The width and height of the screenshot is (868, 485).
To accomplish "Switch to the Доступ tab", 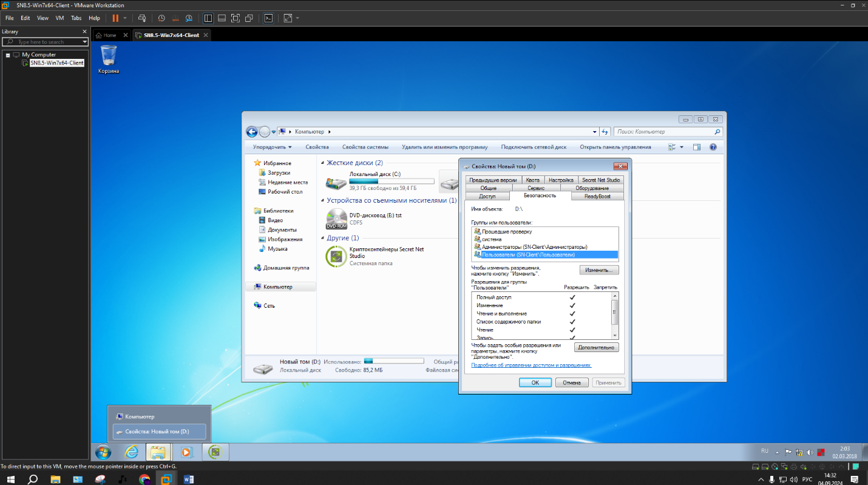I will tap(487, 196).
